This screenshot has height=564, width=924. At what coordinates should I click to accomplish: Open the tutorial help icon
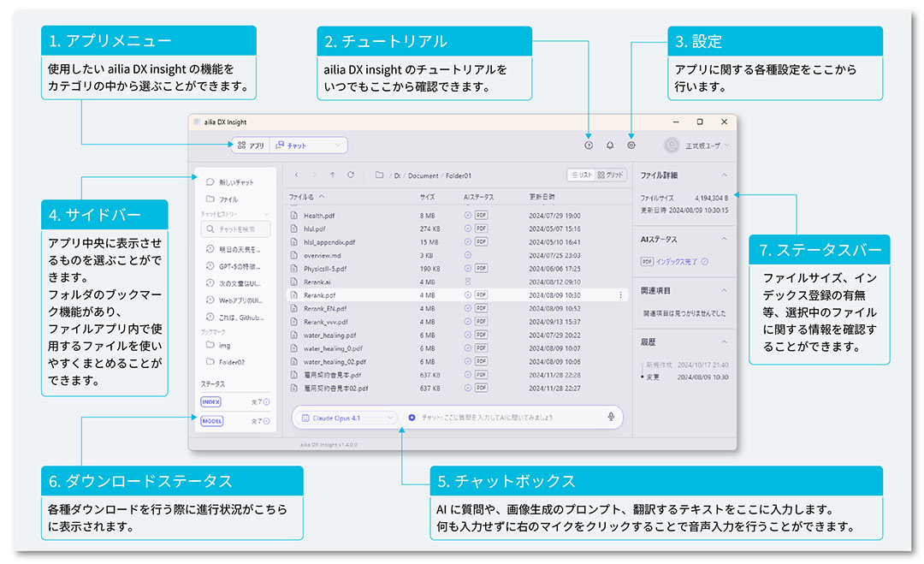click(589, 145)
